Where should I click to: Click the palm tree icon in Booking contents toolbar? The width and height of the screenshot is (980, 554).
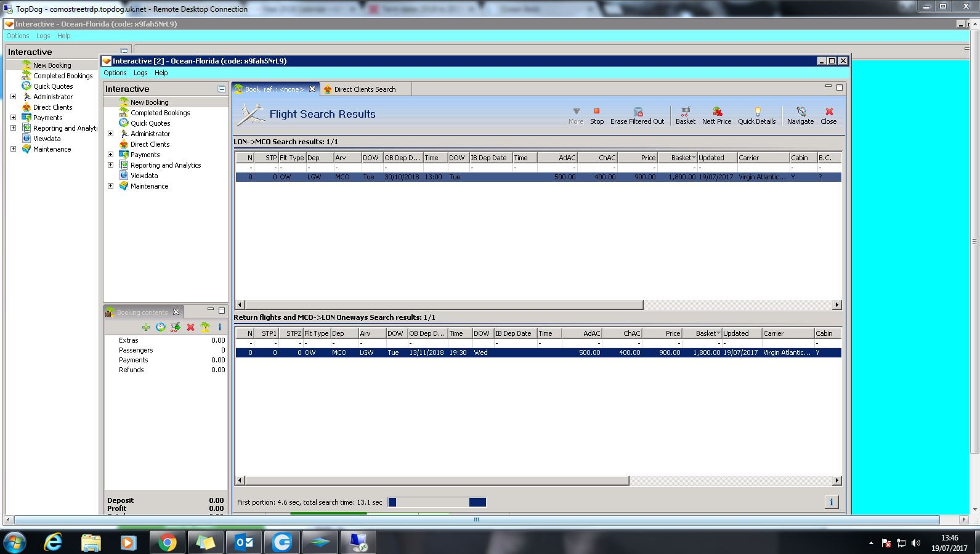pos(205,327)
